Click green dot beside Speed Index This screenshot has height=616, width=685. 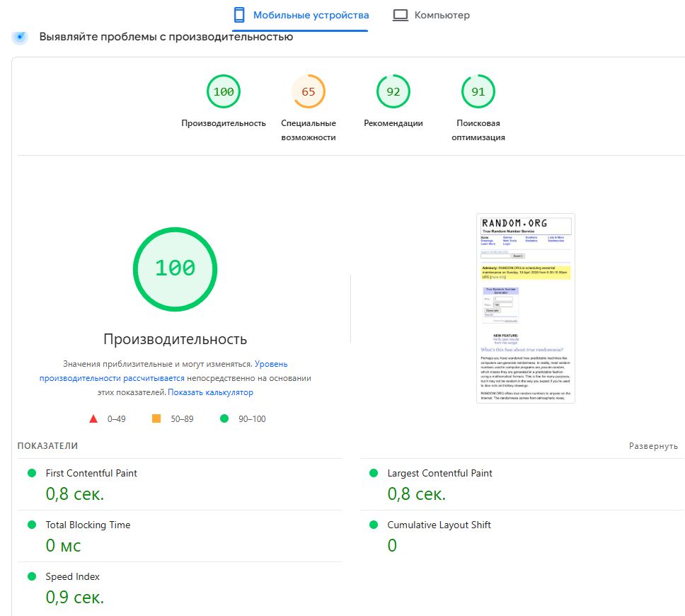(32, 576)
